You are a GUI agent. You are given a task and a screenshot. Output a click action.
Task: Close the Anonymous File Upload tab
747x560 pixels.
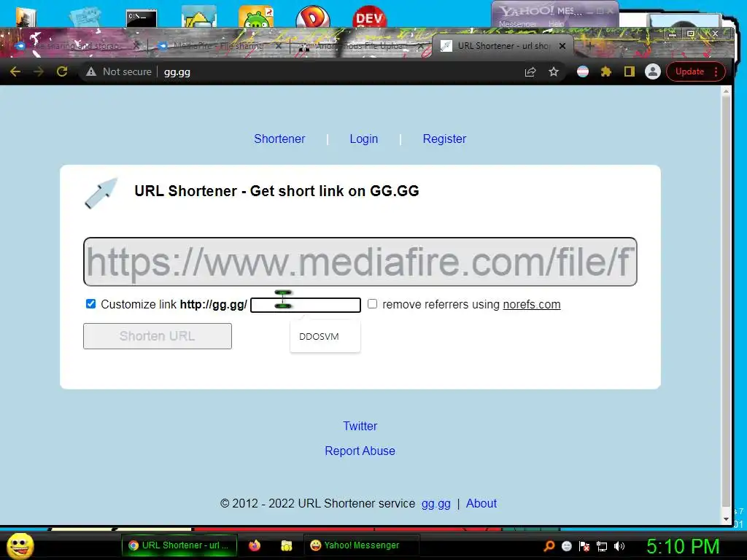tap(420, 46)
